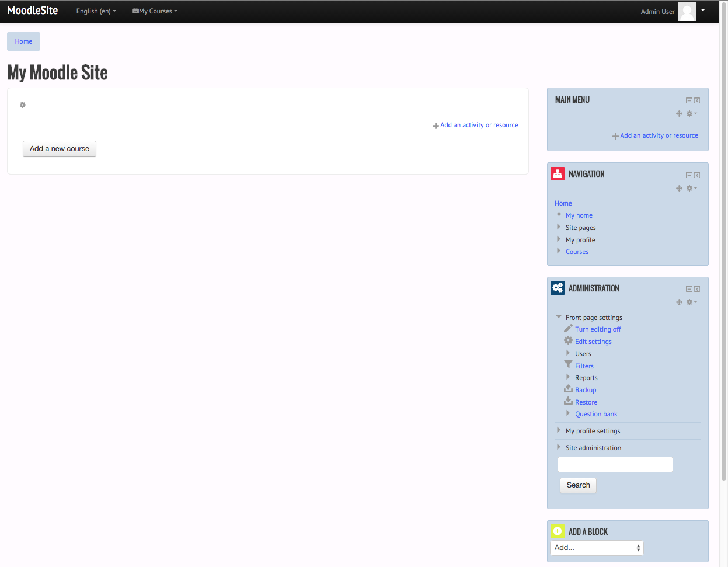
Task: Expand Site pages in Navigation
Action: (x=559, y=227)
